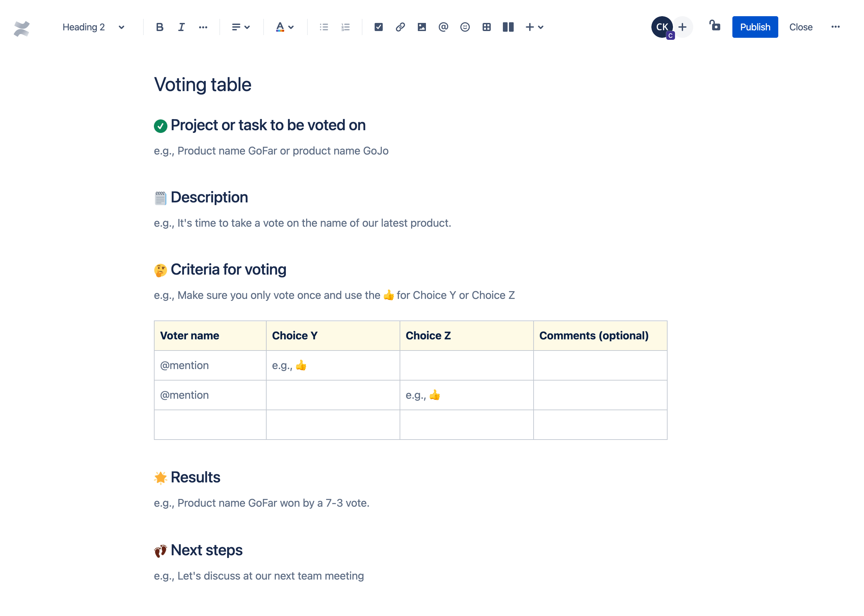This screenshot has width=864, height=616.
Task: Click the emoji picker icon
Action: pos(464,27)
